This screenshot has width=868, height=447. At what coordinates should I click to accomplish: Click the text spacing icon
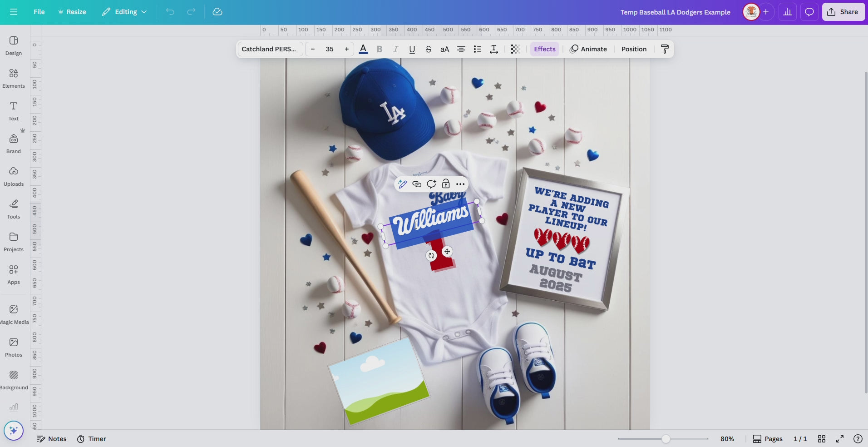494,49
